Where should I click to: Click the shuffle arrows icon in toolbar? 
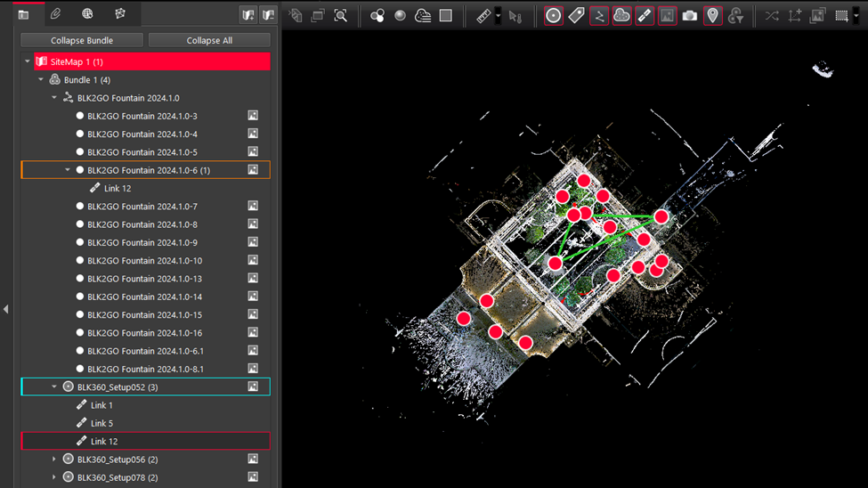tap(771, 15)
